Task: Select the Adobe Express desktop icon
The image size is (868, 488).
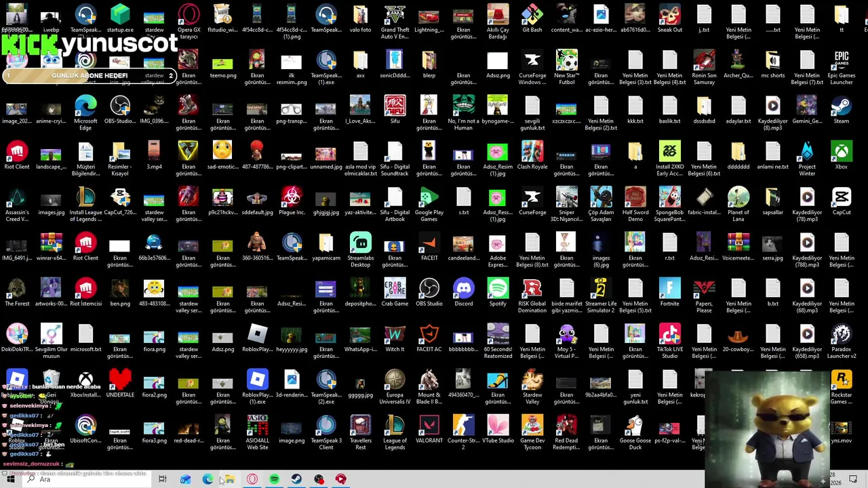Action: 498,249
